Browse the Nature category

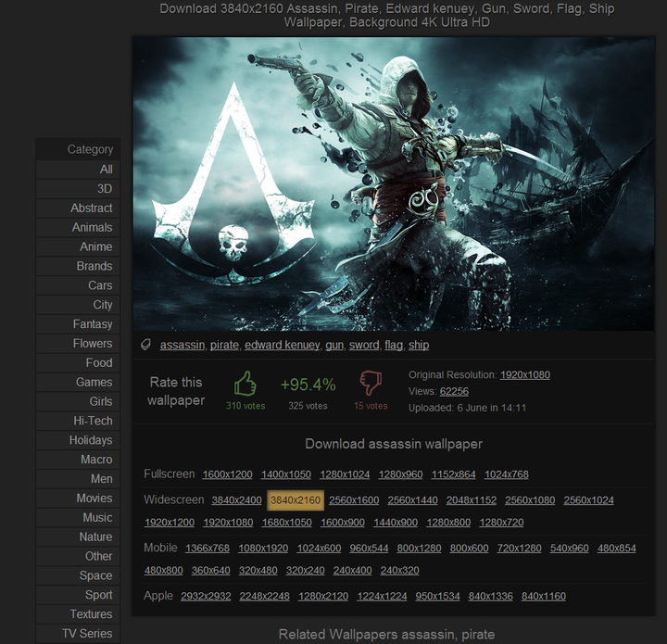pyautogui.click(x=78, y=537)
